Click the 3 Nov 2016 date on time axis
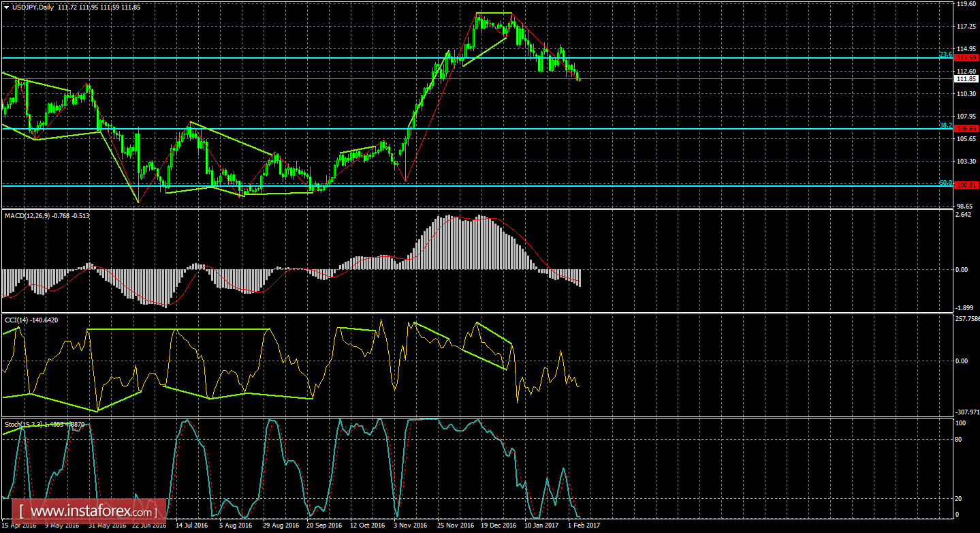980x533 pixels. (411, 526)
